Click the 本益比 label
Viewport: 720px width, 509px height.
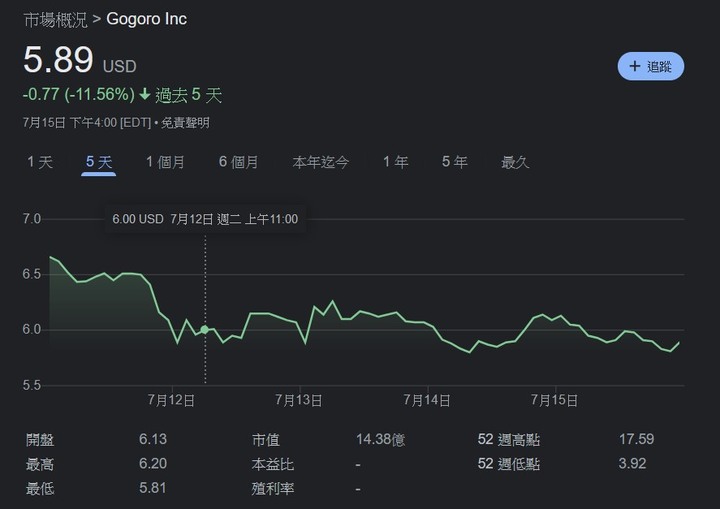tap(273, 464)
